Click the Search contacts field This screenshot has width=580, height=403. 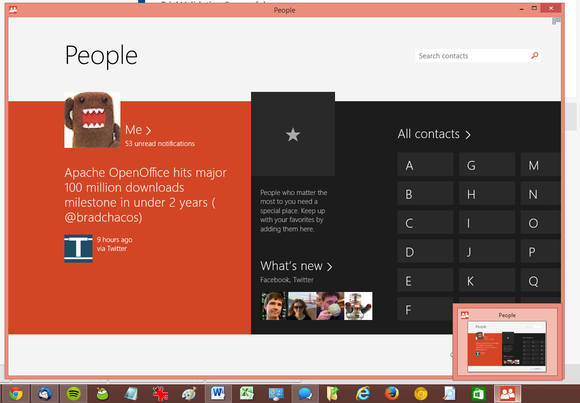[478, 56]
